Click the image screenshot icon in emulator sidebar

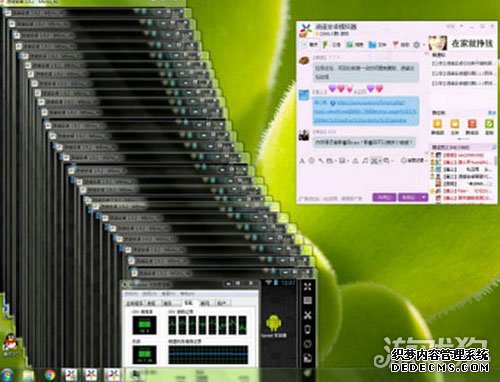coord(307,359)
